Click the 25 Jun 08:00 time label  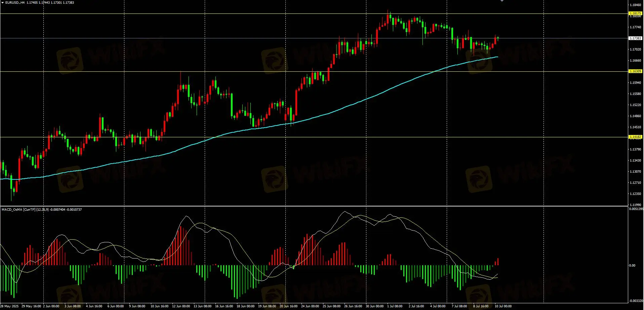click(x=332, y=306)
